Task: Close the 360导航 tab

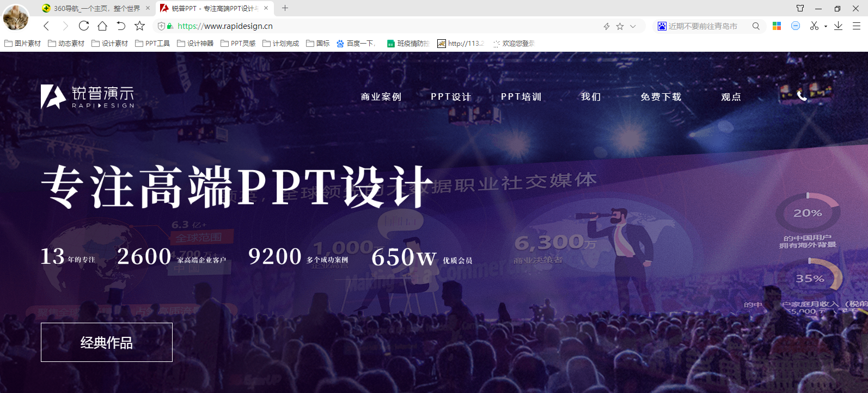Action: coord(148,8)
